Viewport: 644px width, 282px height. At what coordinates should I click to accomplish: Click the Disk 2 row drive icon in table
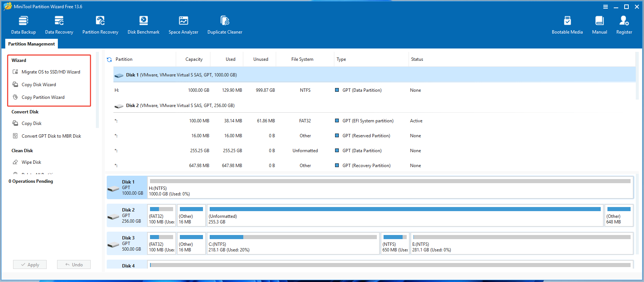click(x=119, y=106)
